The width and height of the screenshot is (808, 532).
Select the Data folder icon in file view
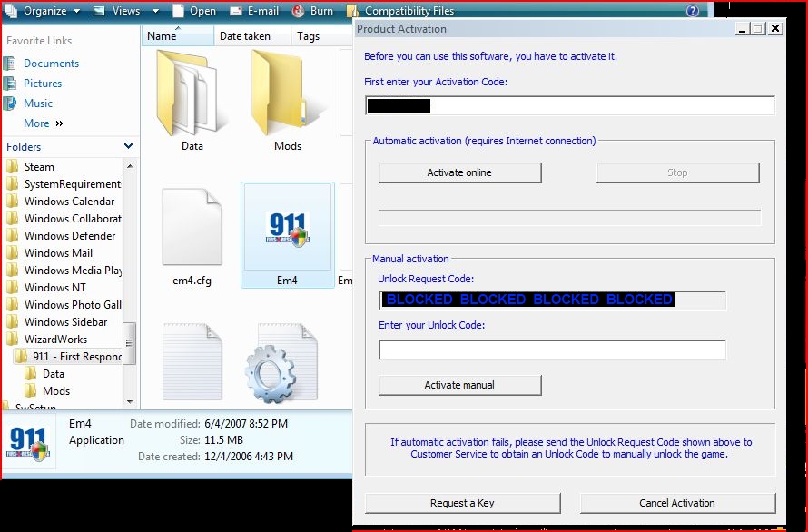[x=192, y=93]
